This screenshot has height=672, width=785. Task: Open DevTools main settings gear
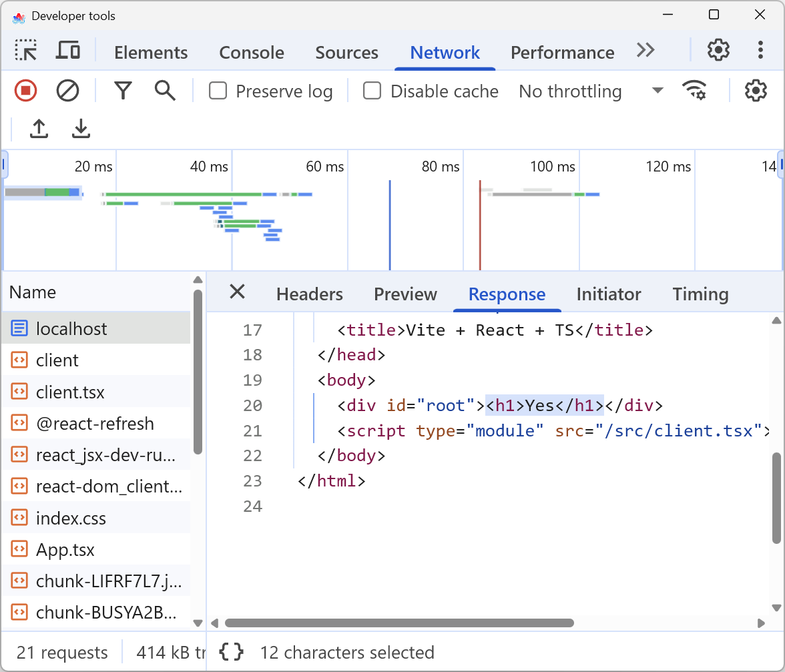tap(718, 50)
